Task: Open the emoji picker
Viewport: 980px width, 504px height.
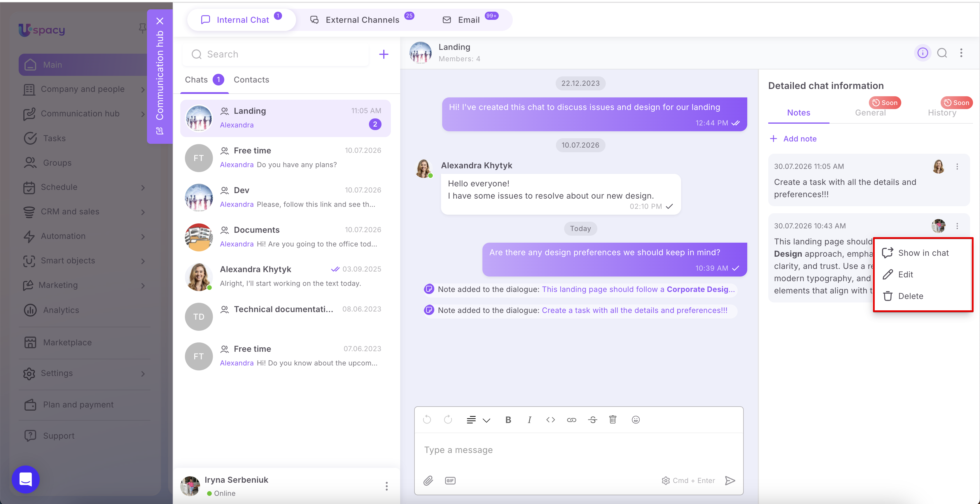Action: [x=635, y=419]
